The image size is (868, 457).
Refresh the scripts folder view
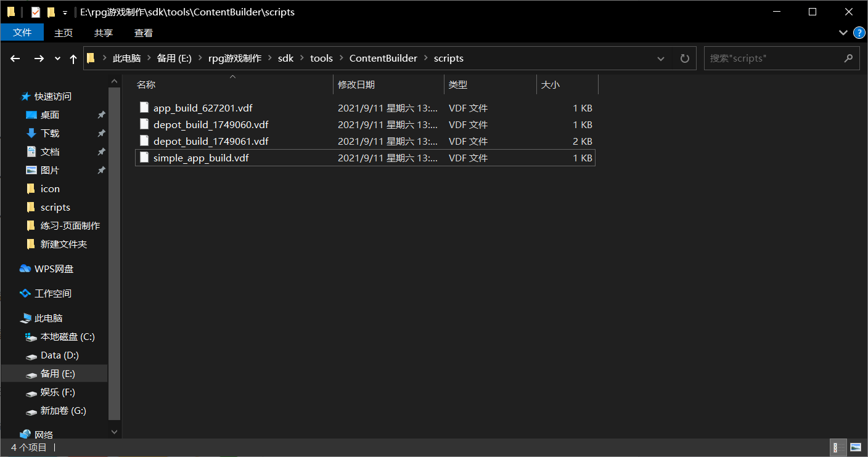pos(684,59)
